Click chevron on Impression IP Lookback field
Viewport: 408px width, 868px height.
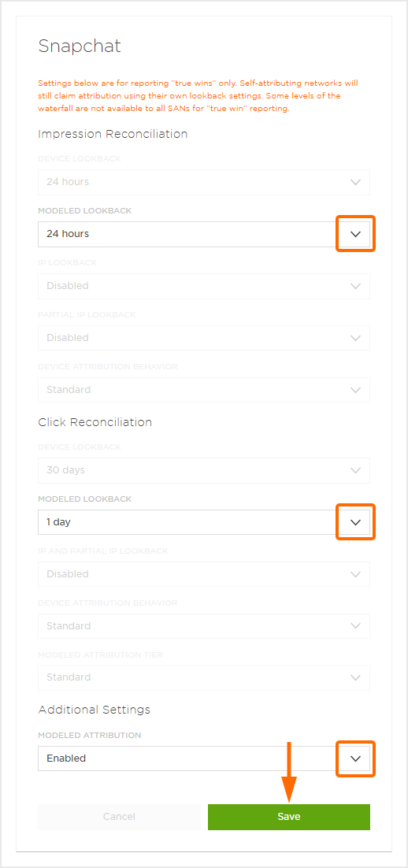pos(355,286)
